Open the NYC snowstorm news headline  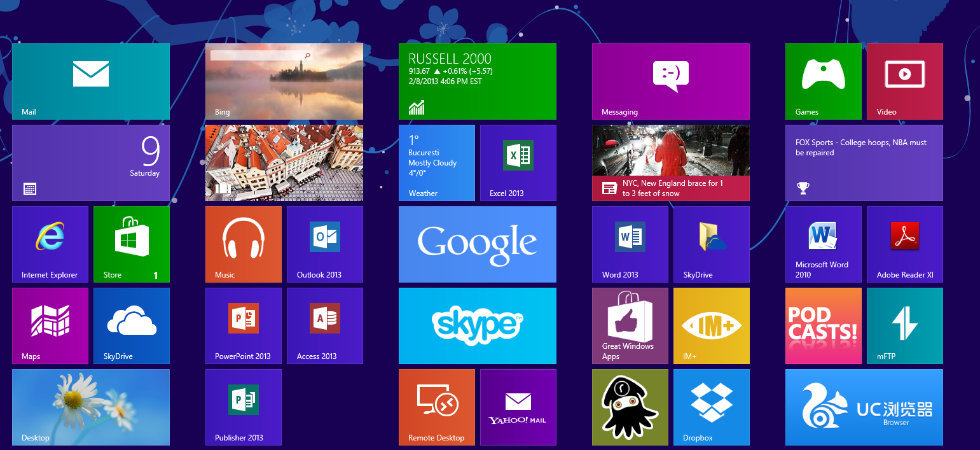click(670, 162)
